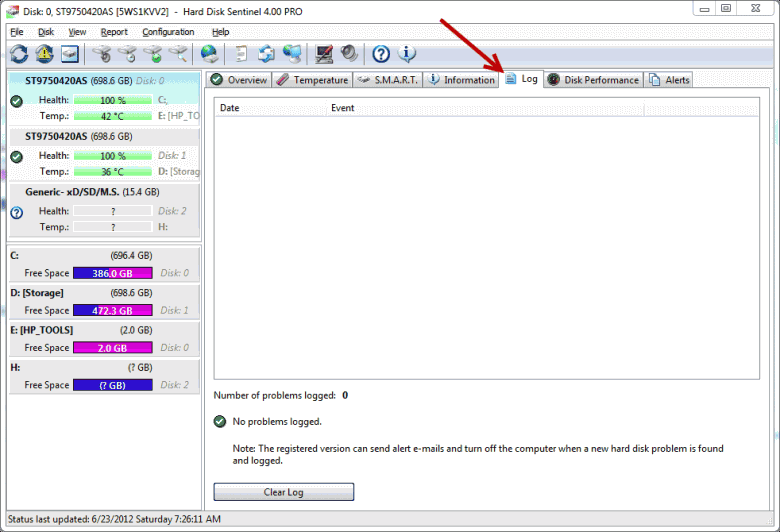Click the Refresh toolbar icon
This screenshot has height=532, width=780.
click(x=19, y=54)
